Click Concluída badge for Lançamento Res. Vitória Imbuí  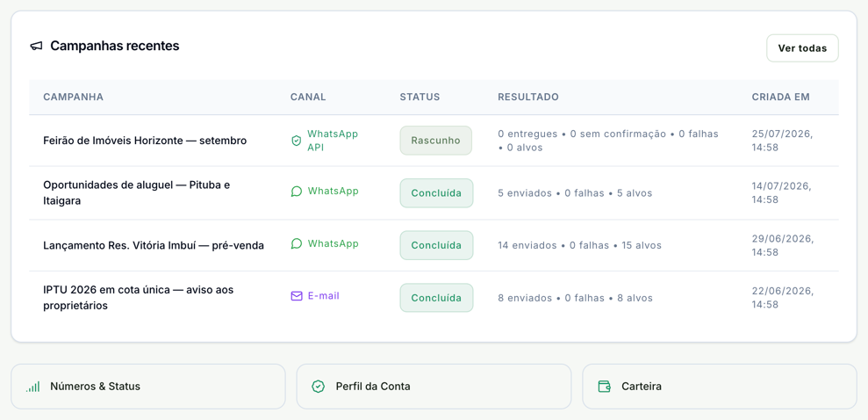pos(436,245)
